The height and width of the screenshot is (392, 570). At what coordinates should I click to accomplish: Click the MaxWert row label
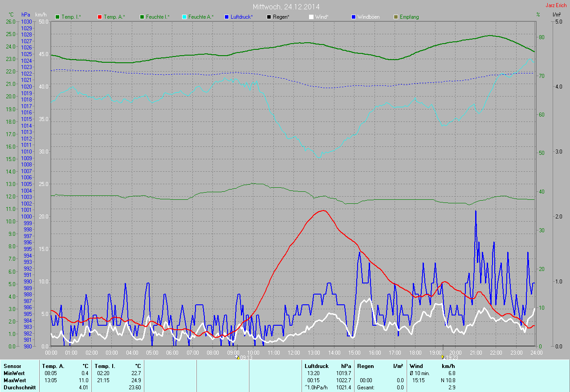tap(14, 380)
